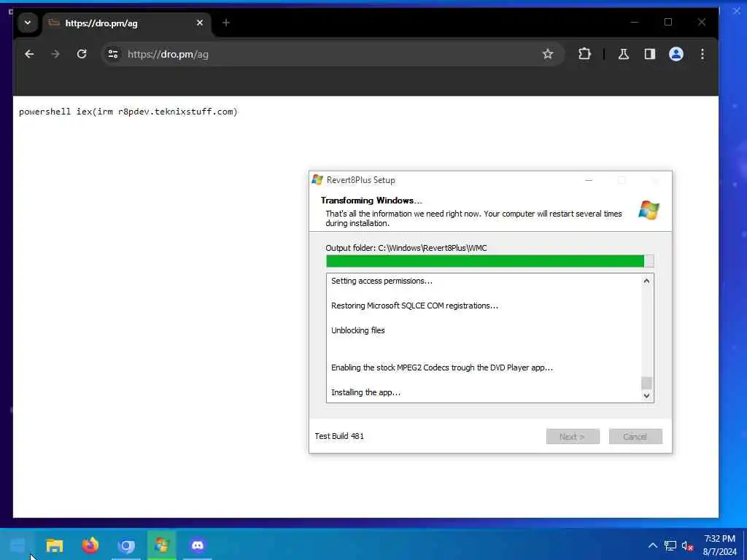
Task: Open the browser three-dot menu
Action: (x=703, y=54)
